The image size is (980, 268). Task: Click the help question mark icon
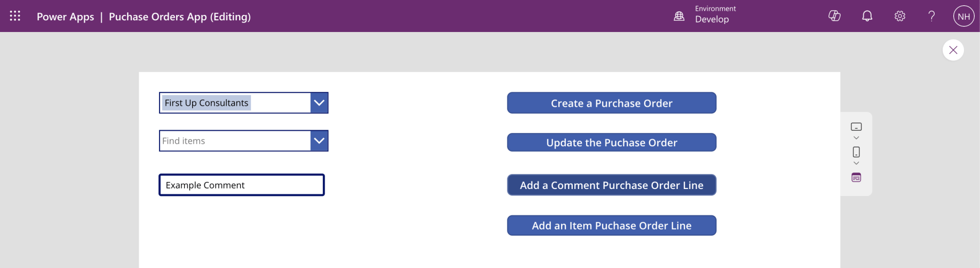point(931,16)
